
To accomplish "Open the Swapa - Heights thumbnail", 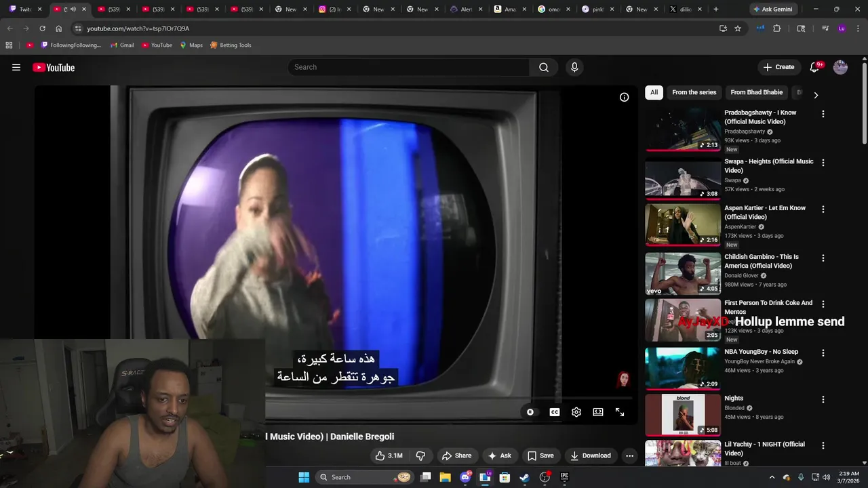I will click(x=683, y=179).
